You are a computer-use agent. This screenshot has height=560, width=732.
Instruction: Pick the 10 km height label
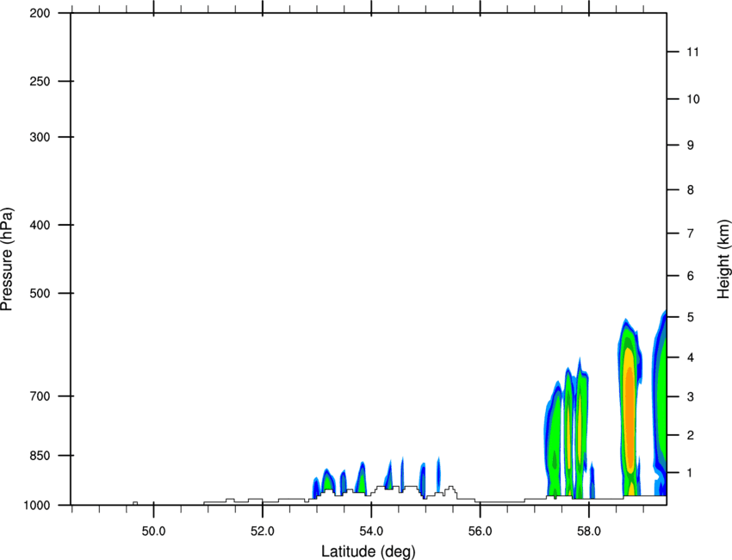point(693,99)
